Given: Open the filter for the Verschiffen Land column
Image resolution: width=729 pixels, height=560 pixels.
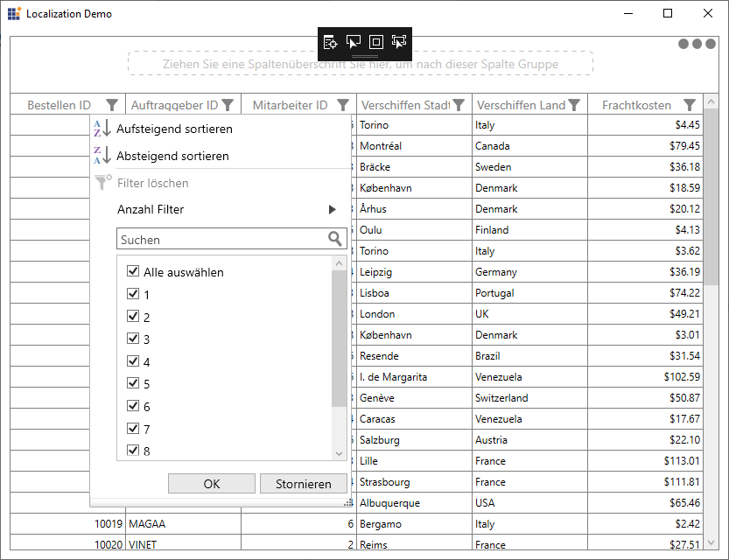Looking at the screenshot, I should pyautogui.click(x=575, y=104).
